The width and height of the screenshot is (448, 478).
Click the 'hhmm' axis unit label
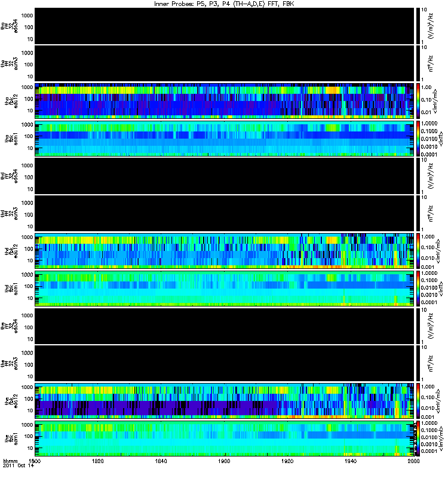(11, 461)
